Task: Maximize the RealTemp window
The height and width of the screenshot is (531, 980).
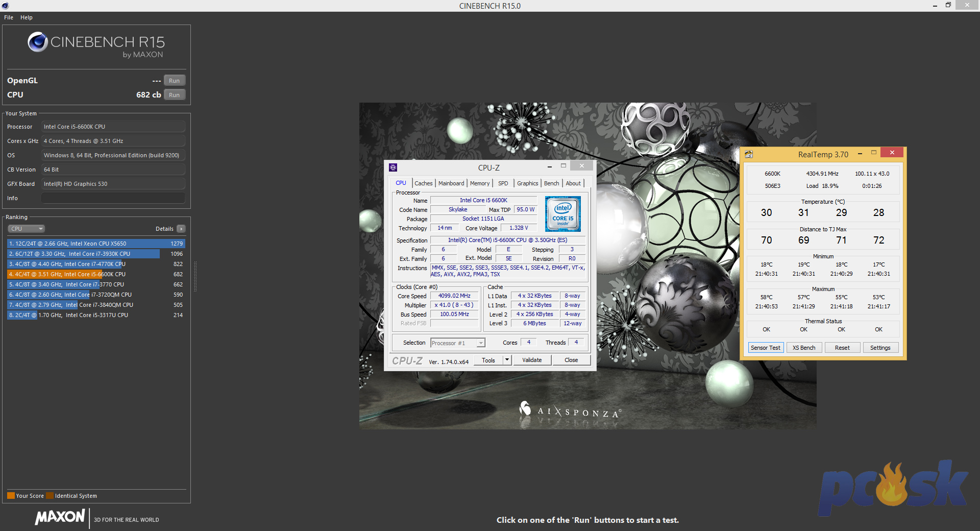Action: tap(873, 153)
